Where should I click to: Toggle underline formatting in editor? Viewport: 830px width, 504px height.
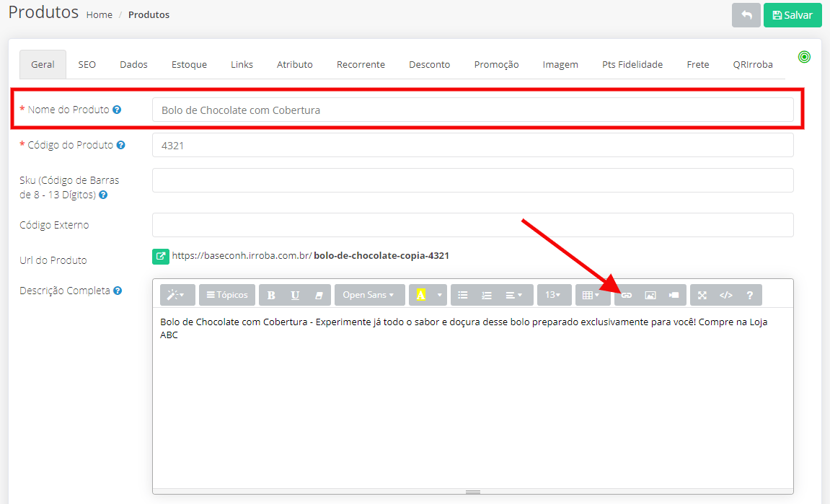295,295
